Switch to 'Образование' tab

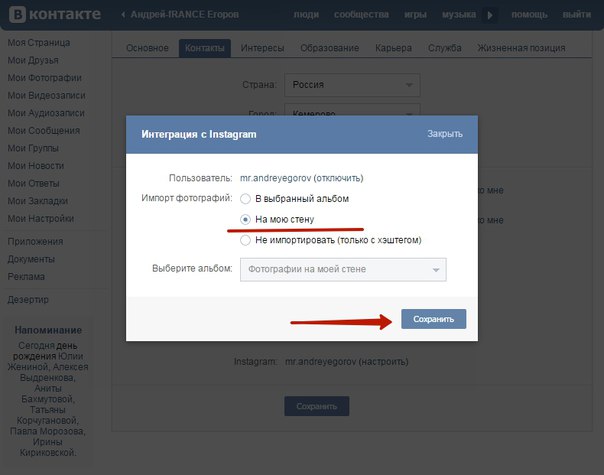[x=329, y=48]
